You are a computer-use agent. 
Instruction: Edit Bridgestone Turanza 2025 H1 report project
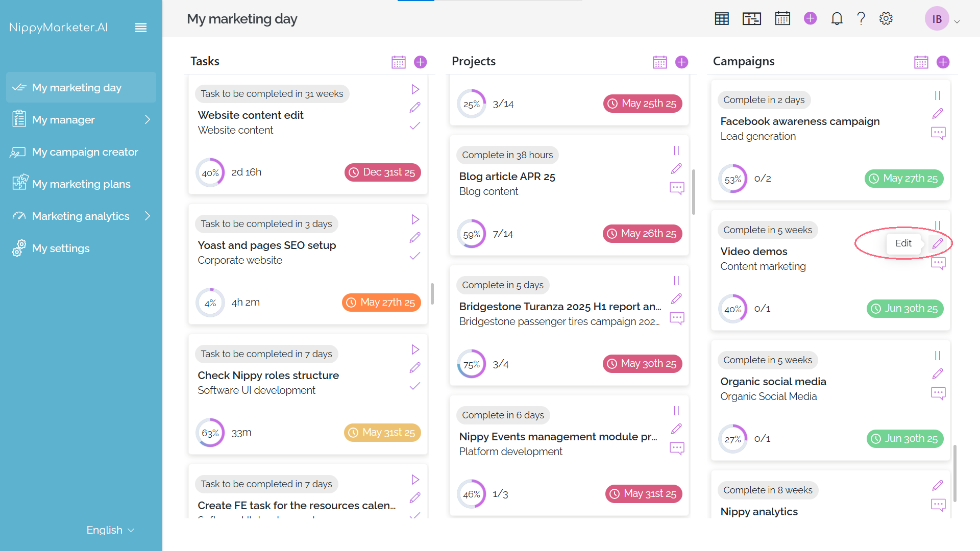pos(676,299)
